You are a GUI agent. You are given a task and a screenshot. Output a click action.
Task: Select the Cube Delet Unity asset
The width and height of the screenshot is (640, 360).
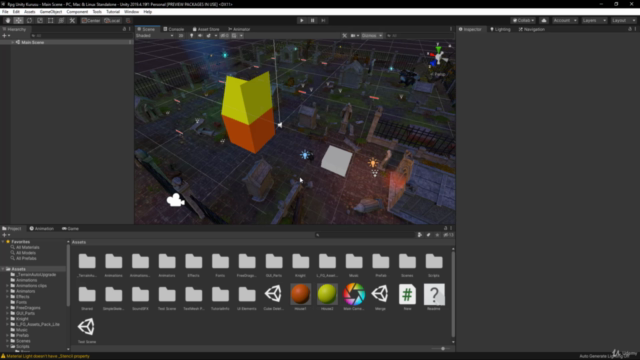click(273, 297)
